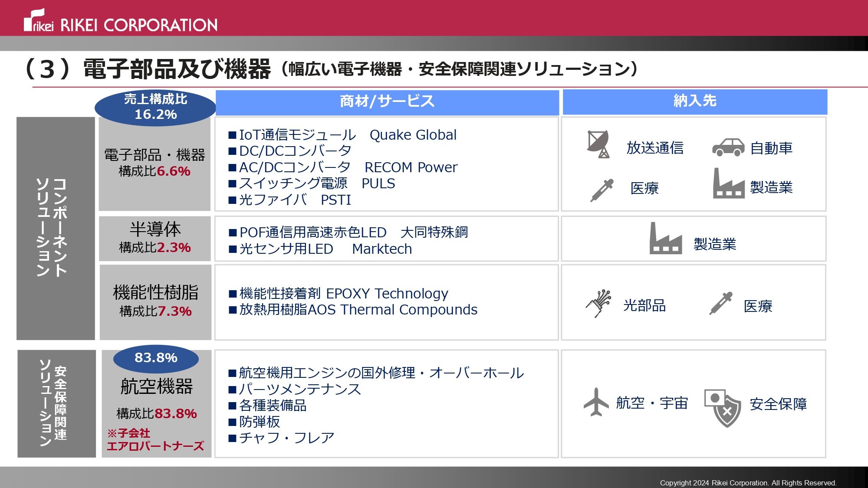The image size is (868, 488).
Task: Select the 安全保障関連ソリューション side label
Action: click(x=56, y=403)
